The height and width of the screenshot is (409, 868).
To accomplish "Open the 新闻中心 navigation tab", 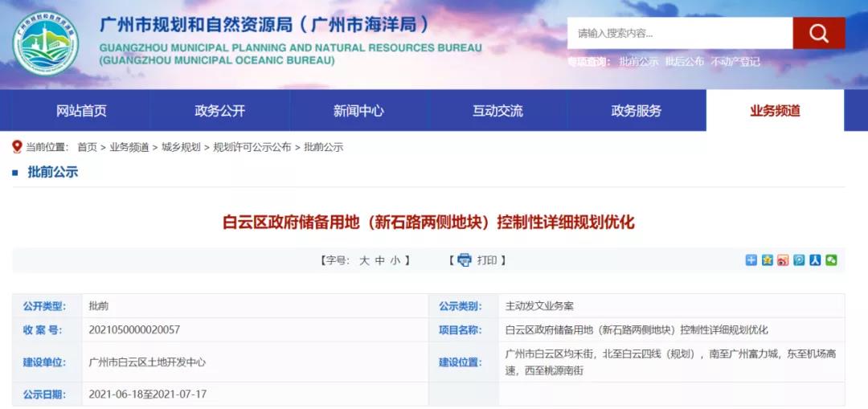I will 358,111.
